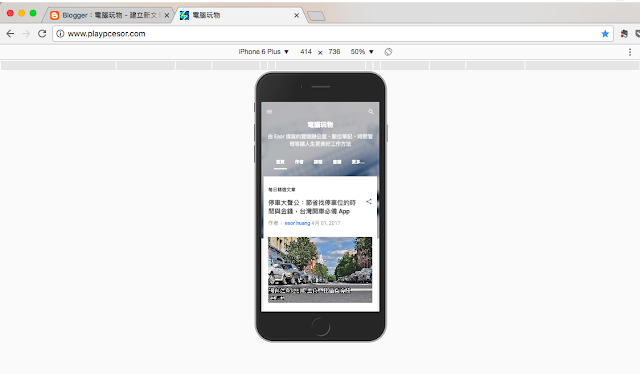Rotate the device with the orientation icon
Screen dimensions: 640x374
(388, 52)
